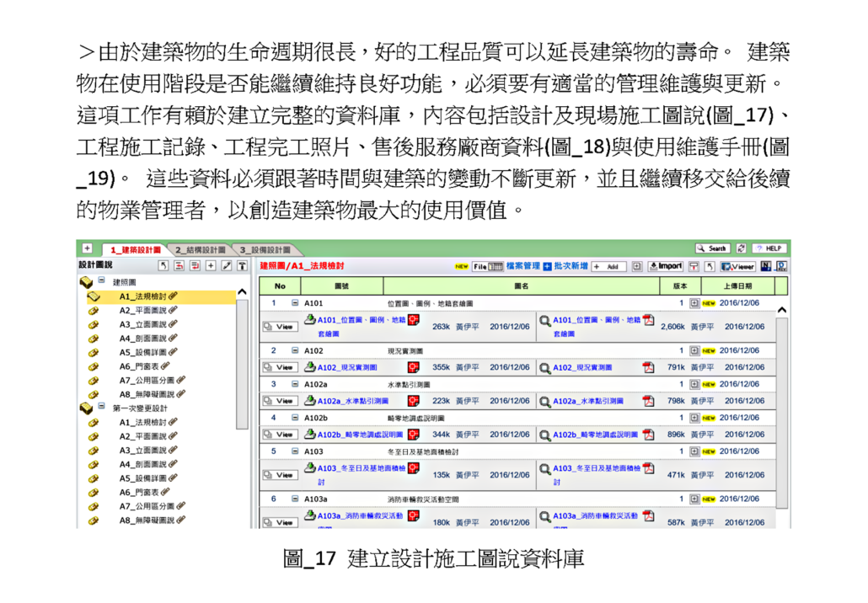Click the red T icon right of Import
This screenshot has height=603, width=868.
694,267
